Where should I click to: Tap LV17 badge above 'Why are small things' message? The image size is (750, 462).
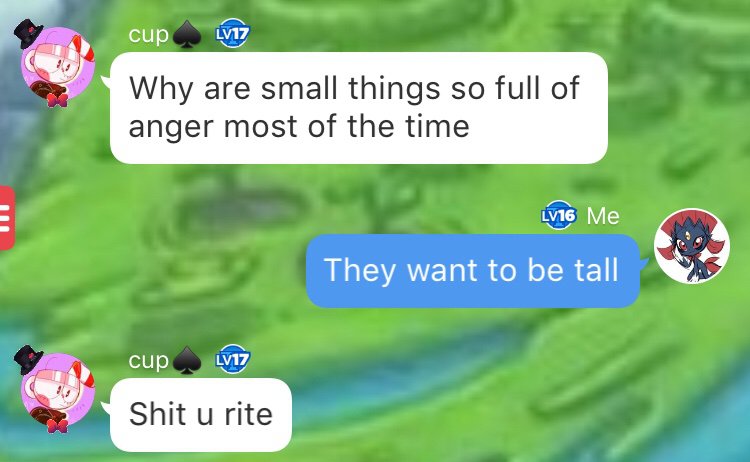(x=232, y=33)
